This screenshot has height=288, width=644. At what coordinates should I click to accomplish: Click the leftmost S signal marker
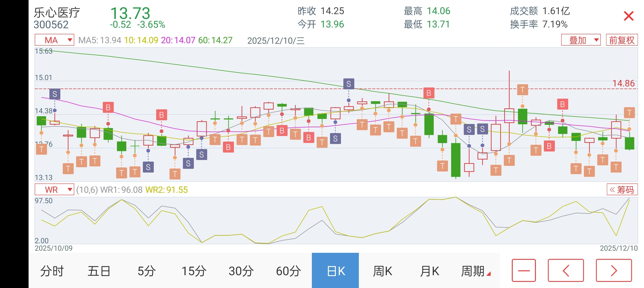tap(55, 94)
